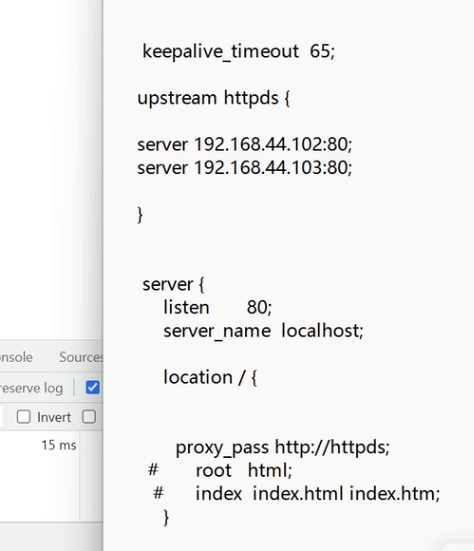The height and width of the screenshot is (551, 474).
Task: Click the listen 80; directive
Action: pyautogui.click(x=217, y=307)
